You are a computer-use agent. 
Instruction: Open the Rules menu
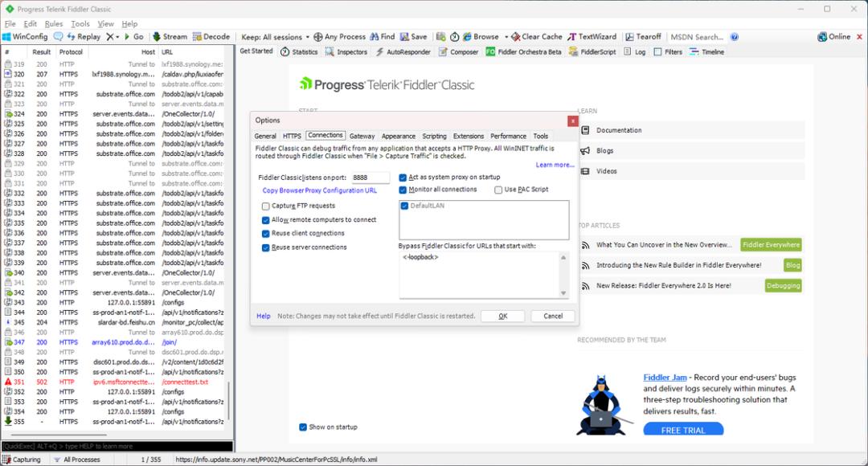pyautogui.click(x=54, y=24)
